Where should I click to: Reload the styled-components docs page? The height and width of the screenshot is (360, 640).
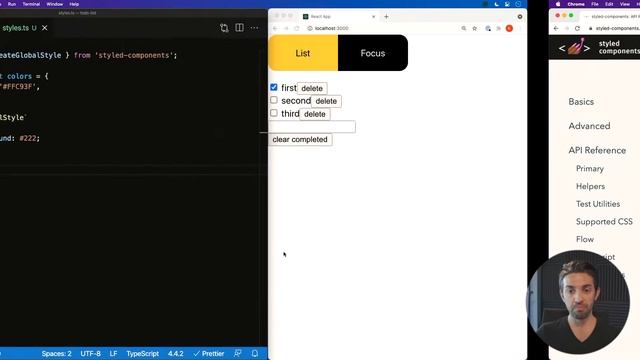pos(577,28)
